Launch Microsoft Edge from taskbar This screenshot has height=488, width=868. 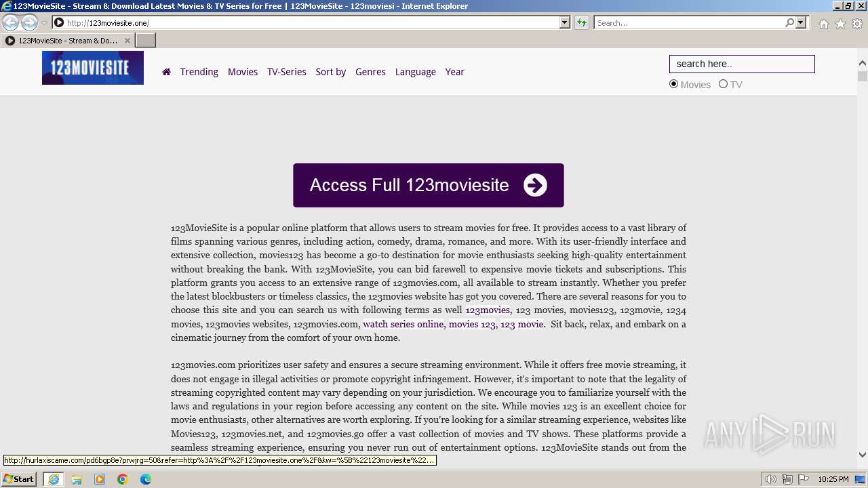pyautogui.click(x=146, y=479)
